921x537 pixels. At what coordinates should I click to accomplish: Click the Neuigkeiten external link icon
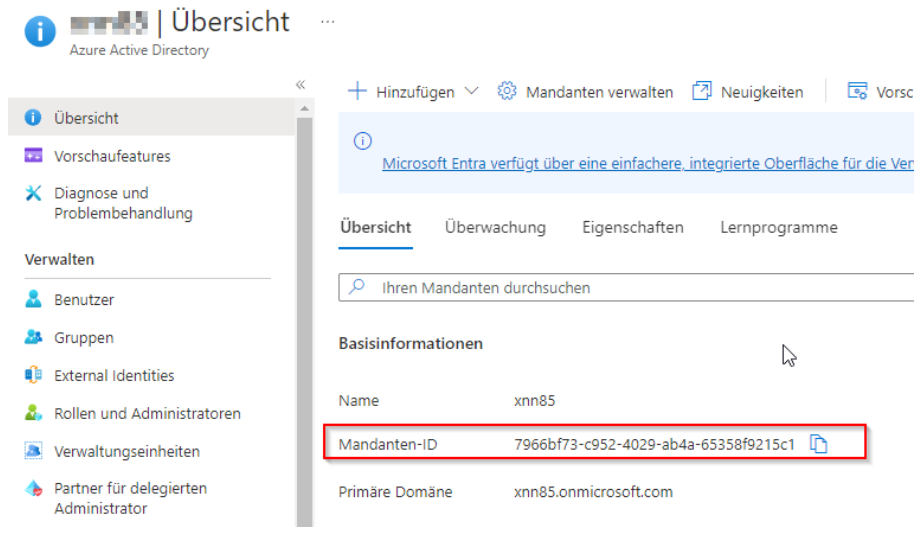click(x=702, y=91)
